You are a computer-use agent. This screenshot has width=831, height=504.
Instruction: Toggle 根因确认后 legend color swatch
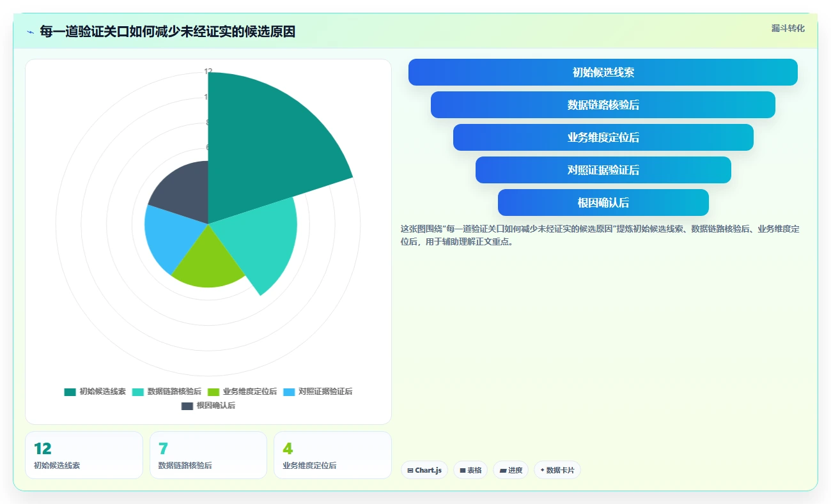pos(187,406)
